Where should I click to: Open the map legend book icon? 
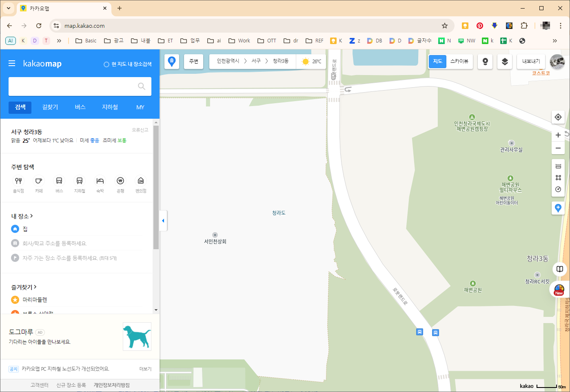pyautogui.click(x=560, y=269)
